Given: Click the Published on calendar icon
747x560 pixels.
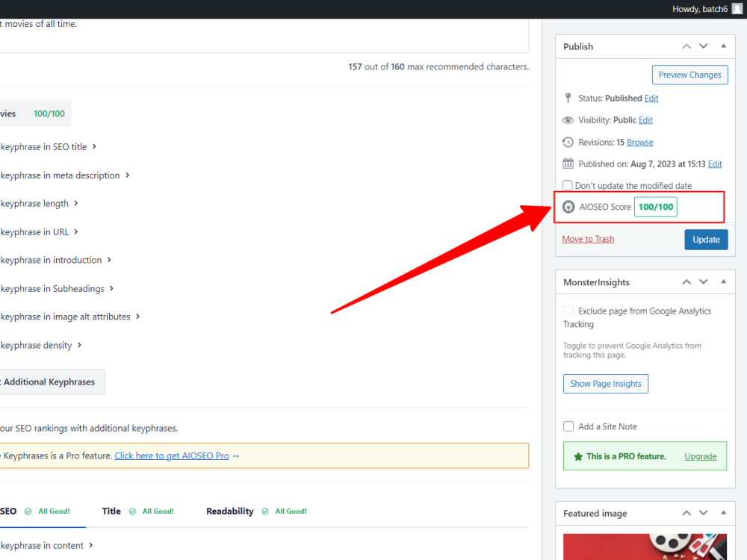Looking at the screenshot, I should pos(568,164).
